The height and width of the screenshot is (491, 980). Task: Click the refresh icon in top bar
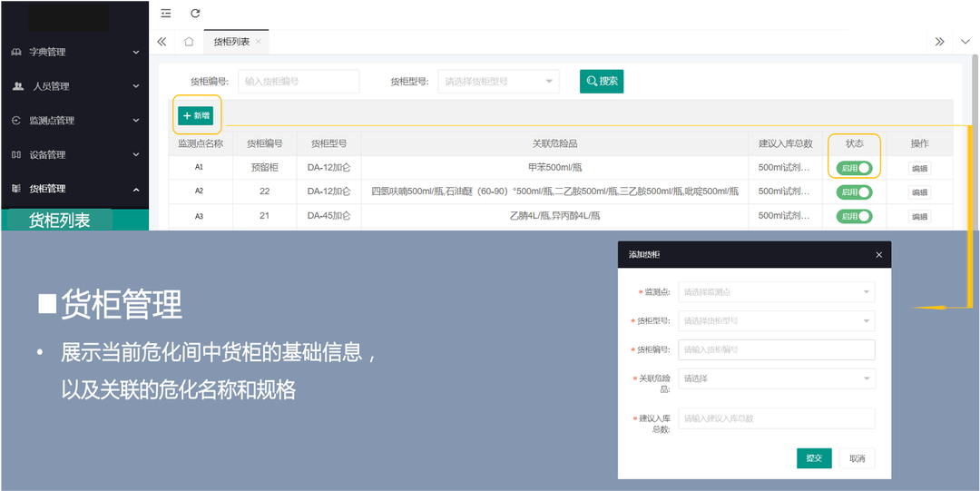click(x=195, y=13)
